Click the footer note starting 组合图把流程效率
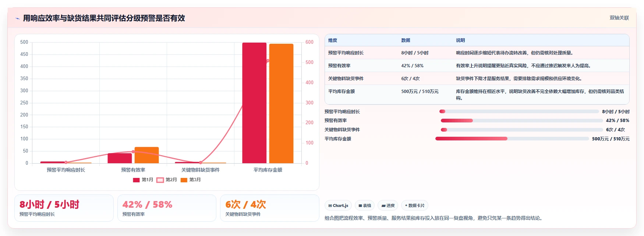 coord(435,218)
